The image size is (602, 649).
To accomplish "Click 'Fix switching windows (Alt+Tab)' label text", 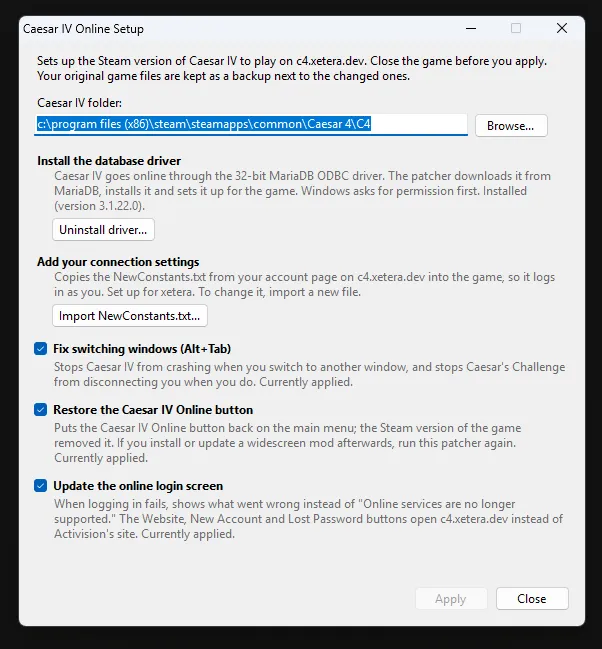I will [142, 349].
